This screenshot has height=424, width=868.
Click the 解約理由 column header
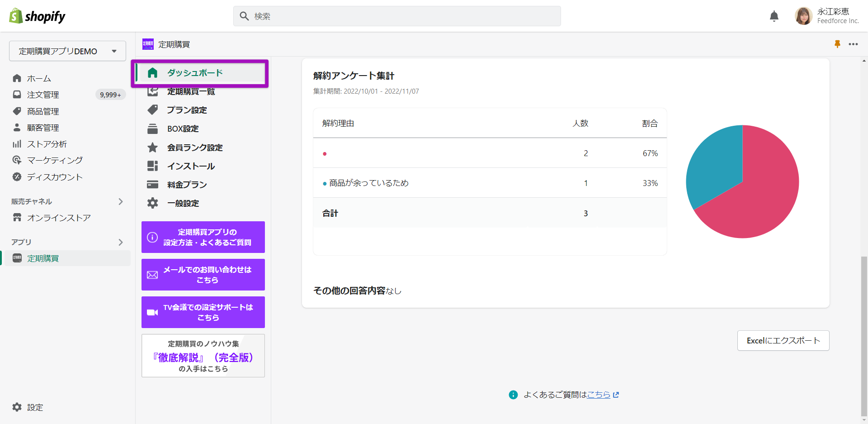(x=338, y=123)
